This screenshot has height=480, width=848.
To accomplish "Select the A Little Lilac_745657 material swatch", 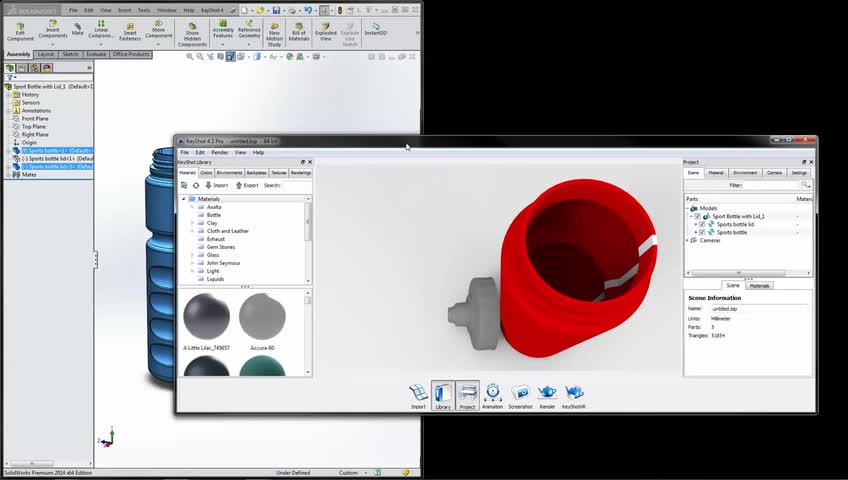I will pyautogui.click(x=206, y=317).
